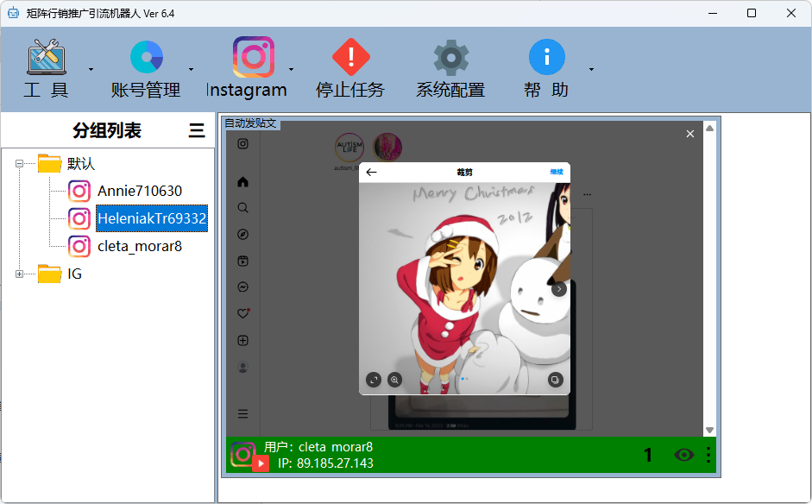Click Instagram icon beside Annie710630
The image size is (812, 504).
(79, 191)
